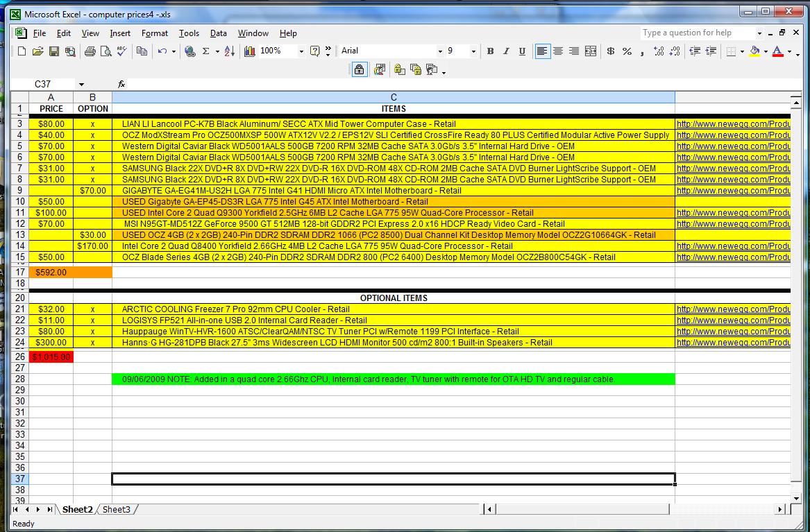Toggle Italic formatting
Viewport: 810px width, 532px height.
[506, 51]
